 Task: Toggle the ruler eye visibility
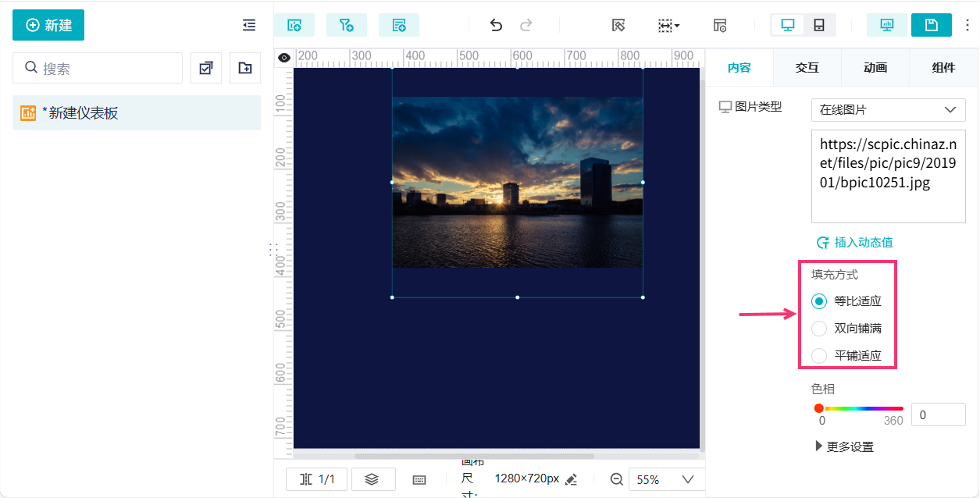(x=284, y=58)
